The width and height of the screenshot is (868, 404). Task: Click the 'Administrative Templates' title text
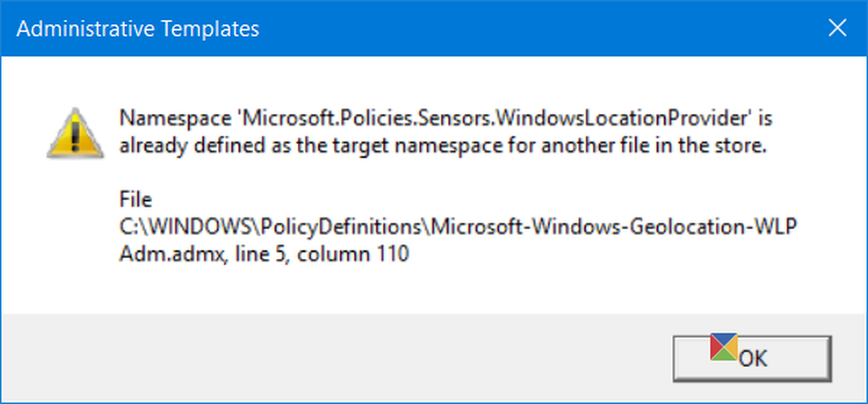tap(138, 29)
